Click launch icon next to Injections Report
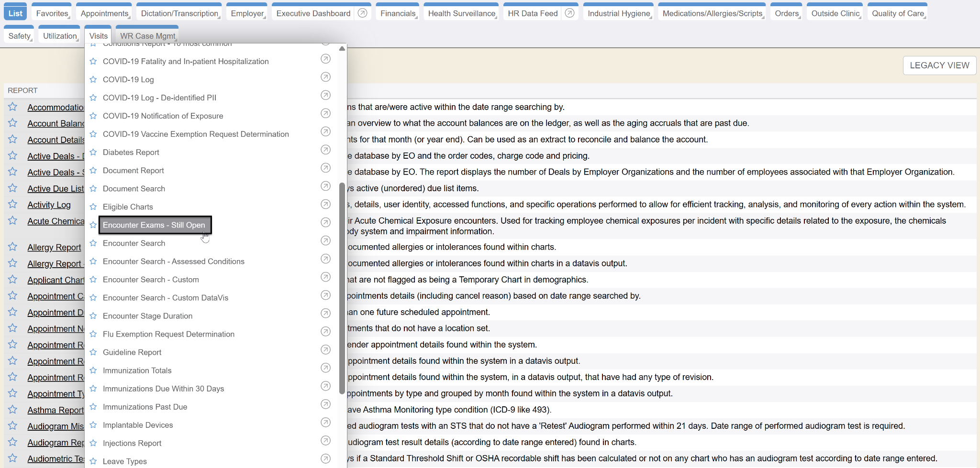The width and height of the screenshot is (980, 468). (325, 440)
